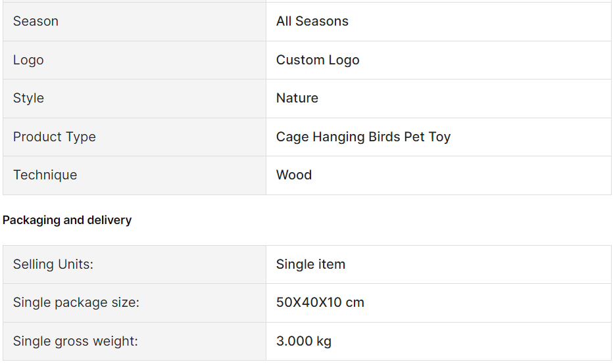Viewport: 613px width, 364px height.
Task: Click the Logo attribute label
Action: click(28, 60)
